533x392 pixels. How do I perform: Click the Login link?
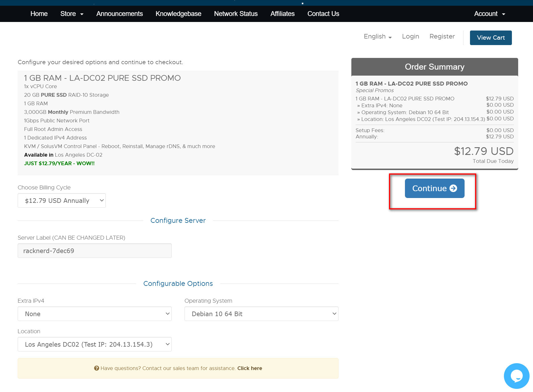tap(410, 37)
